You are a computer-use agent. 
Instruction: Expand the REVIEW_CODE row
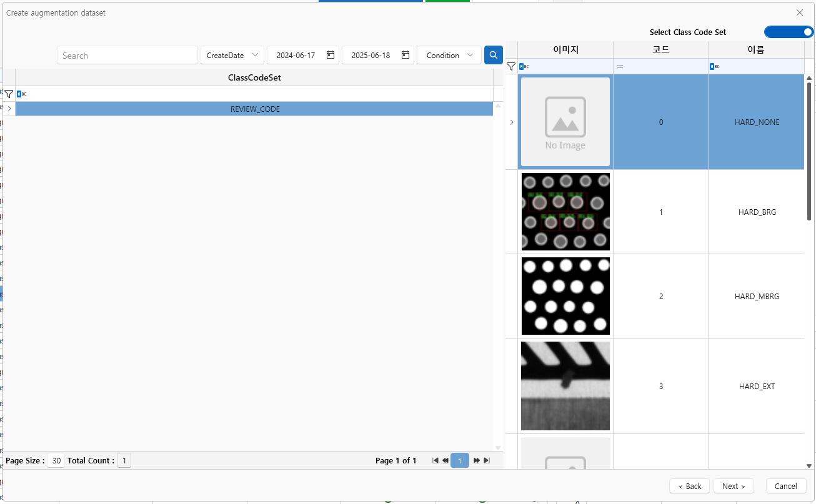(x=9, y=109)
